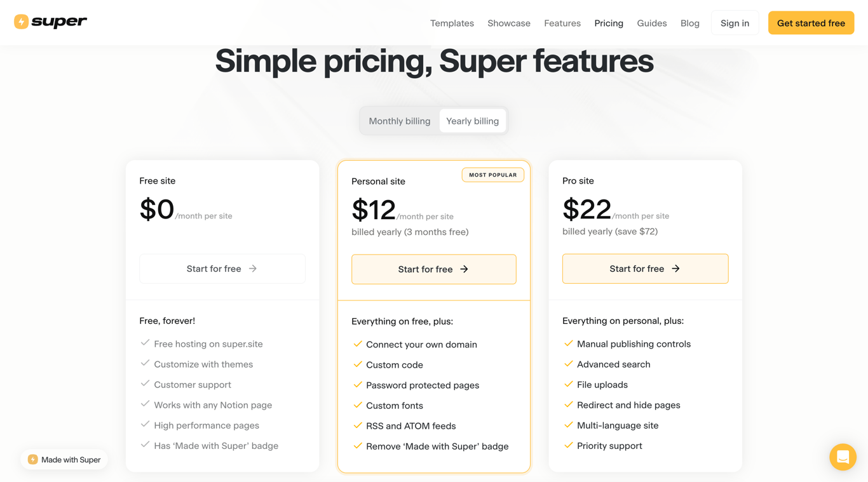Click the arrow in Free site button

click(253, 269)
